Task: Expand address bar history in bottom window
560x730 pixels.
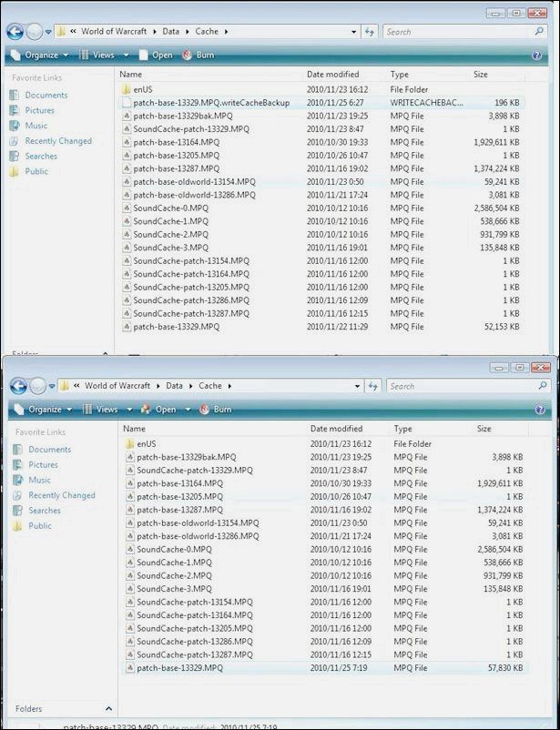Action: (357, 387)
